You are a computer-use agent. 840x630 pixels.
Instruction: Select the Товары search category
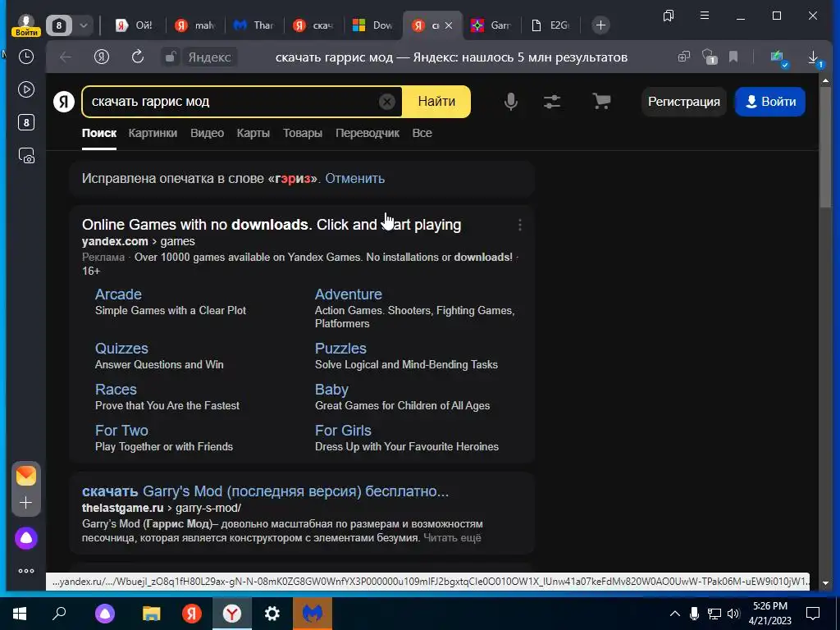pyautogui.click(x=303, y=133)
